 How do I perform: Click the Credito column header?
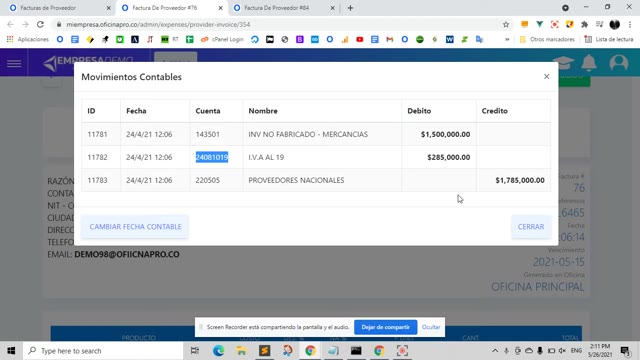(x=494, y=111)
